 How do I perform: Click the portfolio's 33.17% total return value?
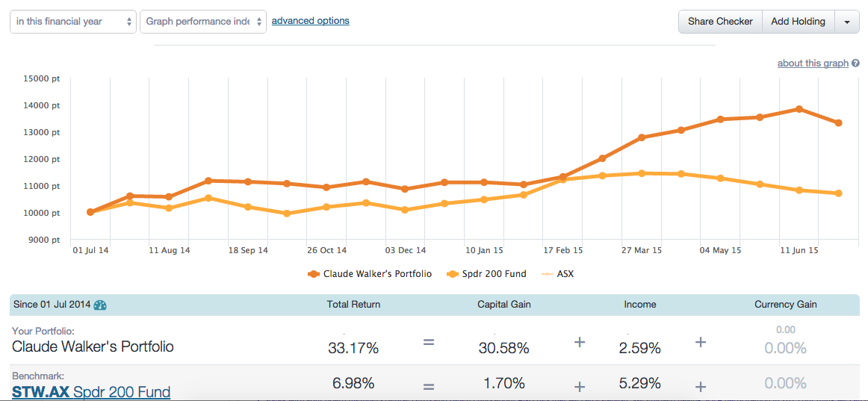click(353, 348)
